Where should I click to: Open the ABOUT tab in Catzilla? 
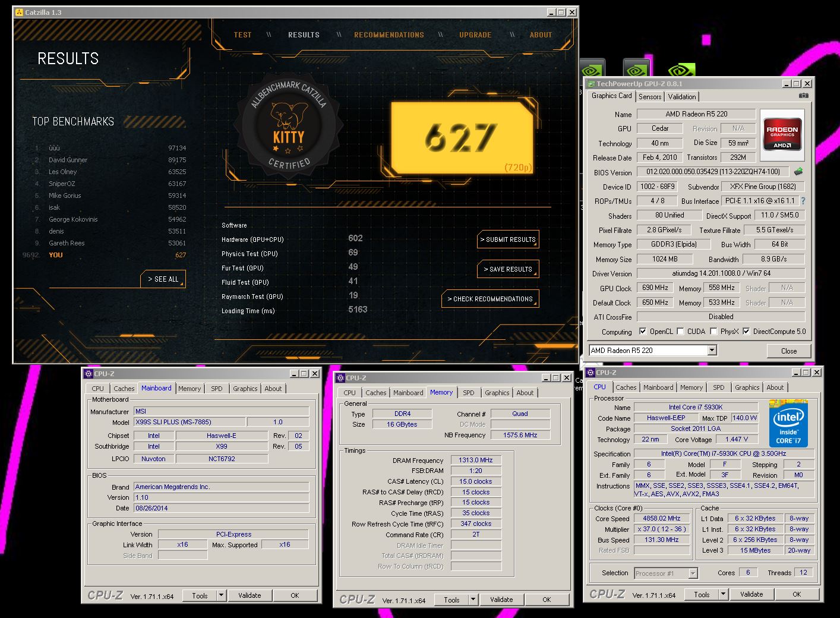point(541,35)
